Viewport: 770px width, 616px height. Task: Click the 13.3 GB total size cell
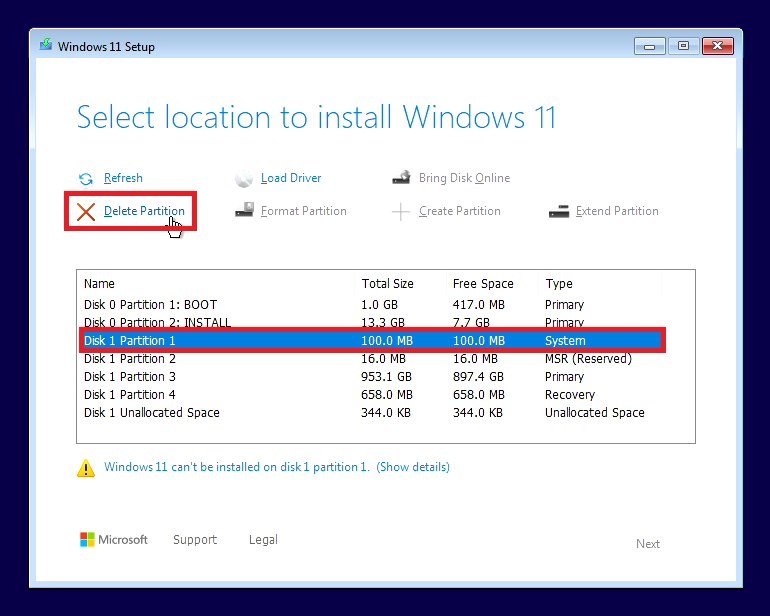click(383, 322)
